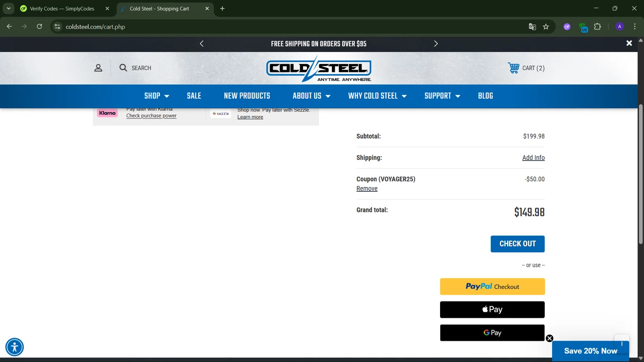This screenshot has width=644, height=362.
Task: Expand the SUPPORT dropdown menu
Action: click(442, 96)
